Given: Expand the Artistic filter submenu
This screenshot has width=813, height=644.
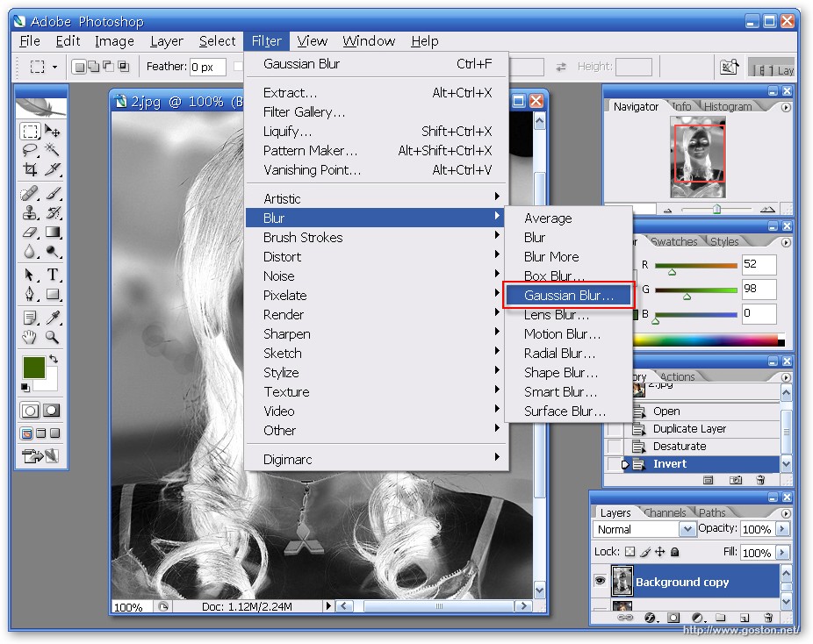Looking at the screenshot, I should pos(377,198).
